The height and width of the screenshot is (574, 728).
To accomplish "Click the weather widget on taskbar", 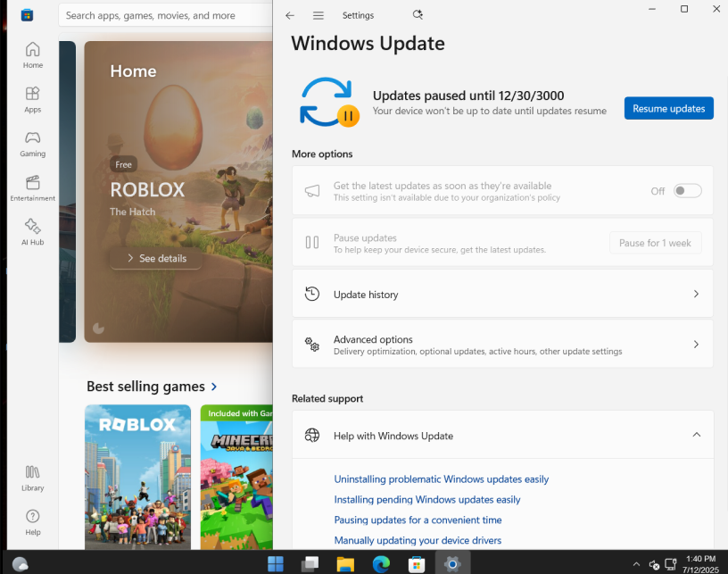I will coord(20,564).
